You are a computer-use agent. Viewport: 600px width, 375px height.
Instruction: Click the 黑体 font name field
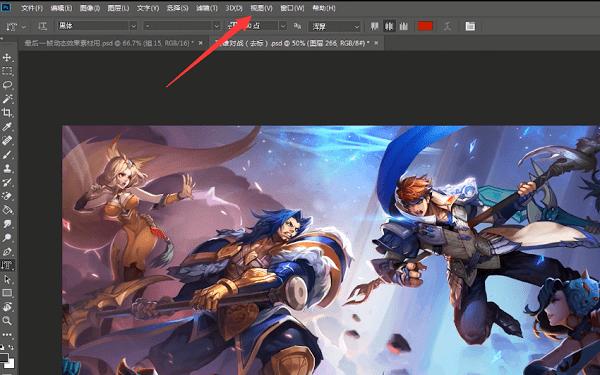click(93, 26)
